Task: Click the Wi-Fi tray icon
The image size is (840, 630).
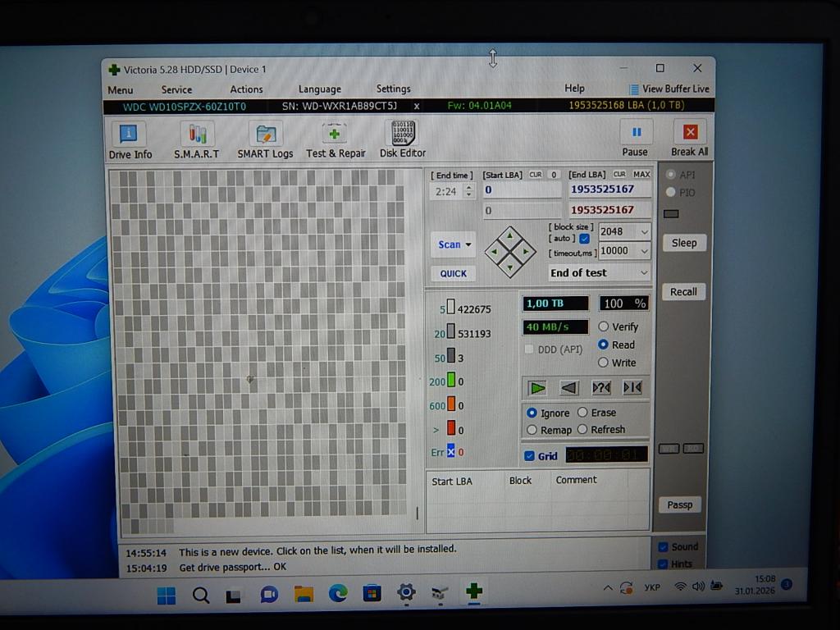Action: click(680, 587)
